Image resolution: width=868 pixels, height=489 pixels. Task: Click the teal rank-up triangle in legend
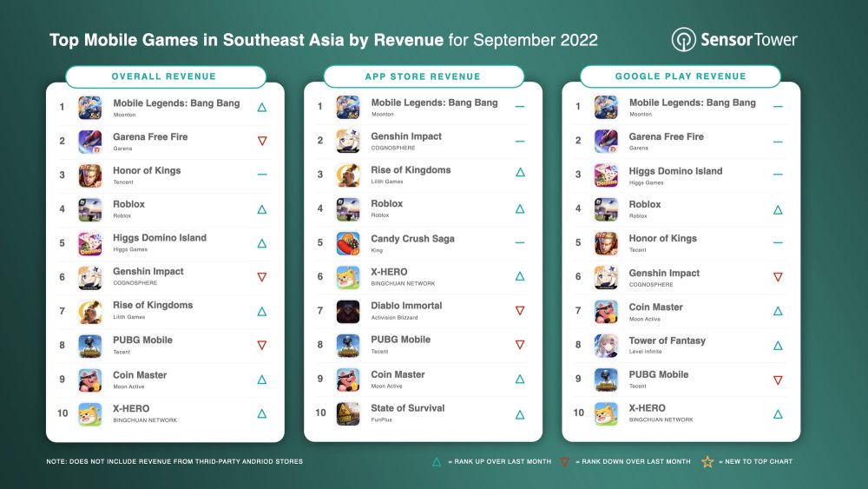(x=437, y=461)
